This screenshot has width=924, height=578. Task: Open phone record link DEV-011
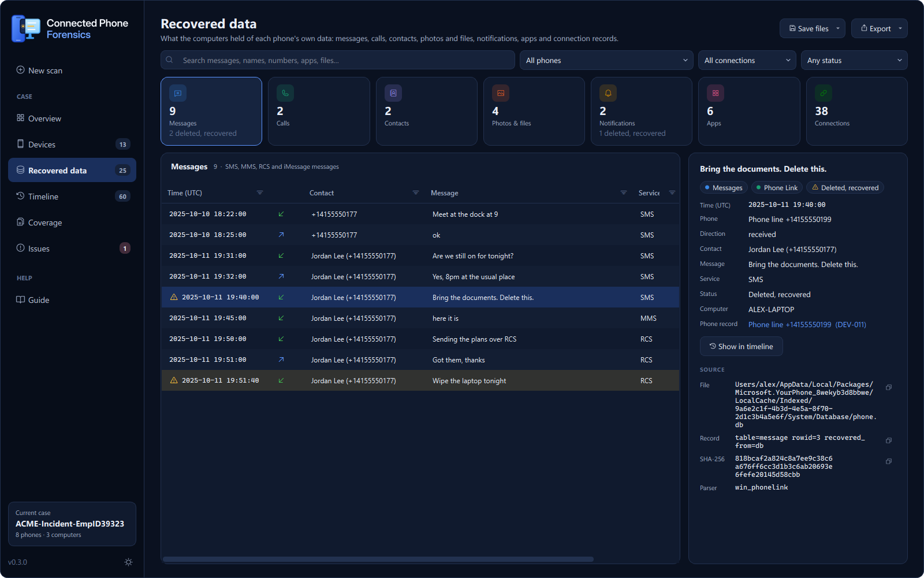point(807,324)
